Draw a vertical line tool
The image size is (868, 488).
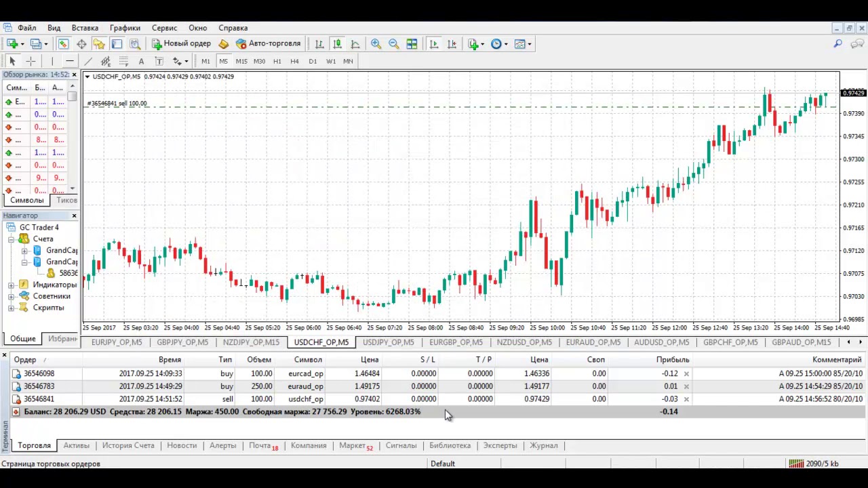coord(52,61)
